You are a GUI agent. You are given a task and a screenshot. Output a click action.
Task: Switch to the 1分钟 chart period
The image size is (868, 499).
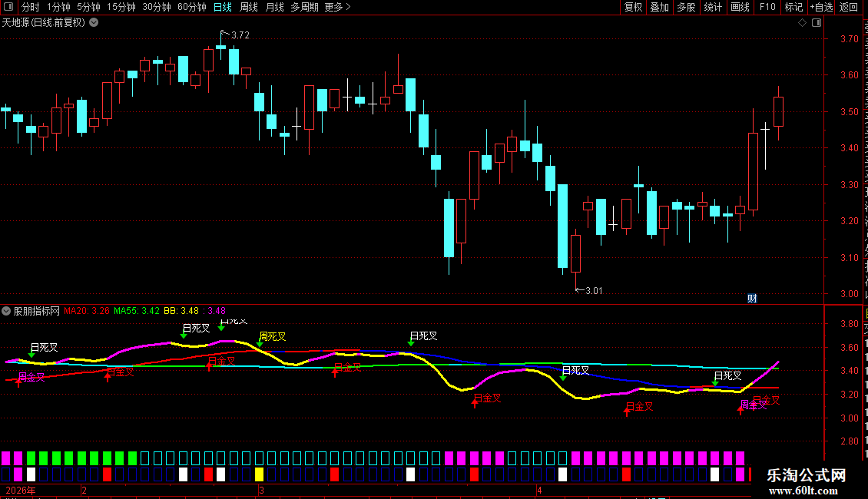(x=58, y=7)
